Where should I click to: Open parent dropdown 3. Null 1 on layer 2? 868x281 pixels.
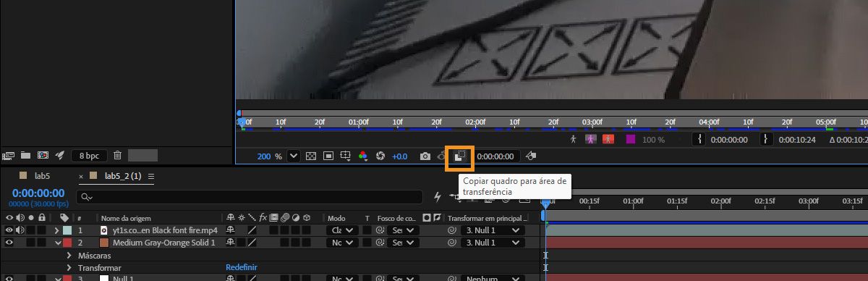[x=493, y=243]
